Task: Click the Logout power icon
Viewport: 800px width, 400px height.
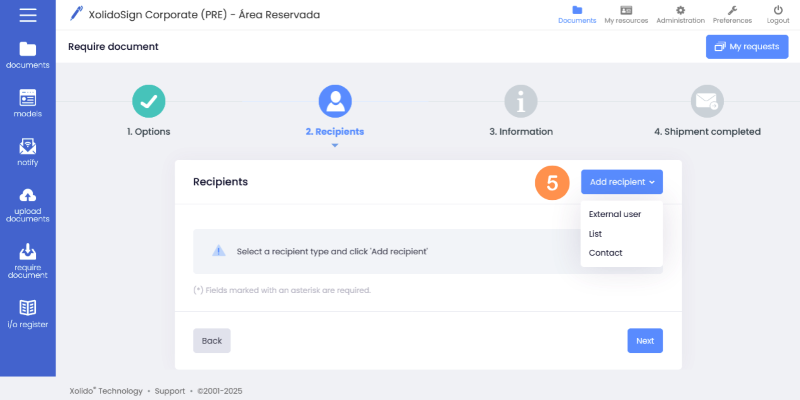Action: [x=777, y=14]
